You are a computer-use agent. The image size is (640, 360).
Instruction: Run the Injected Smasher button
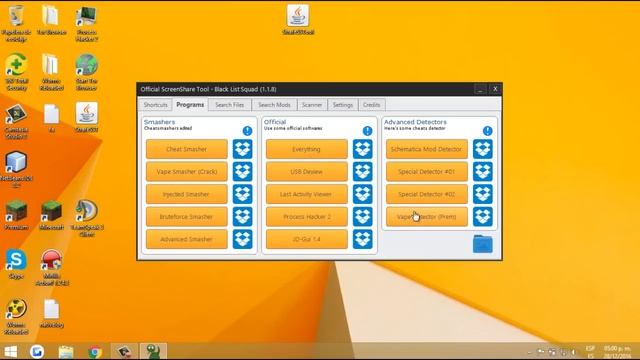pyautogui.click(x=187, y=194)
